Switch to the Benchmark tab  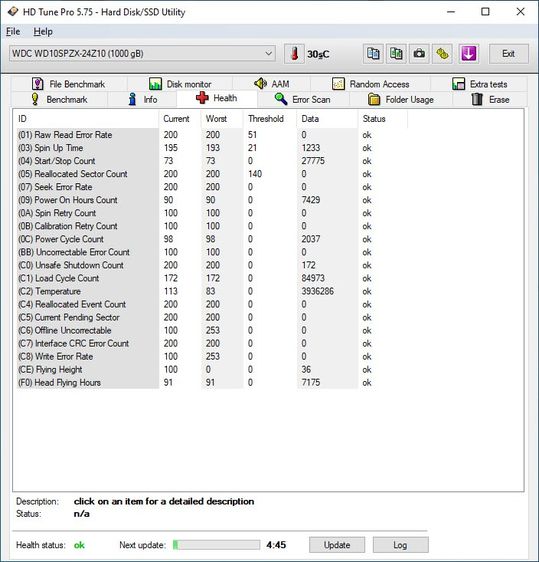tap(59, 99)
